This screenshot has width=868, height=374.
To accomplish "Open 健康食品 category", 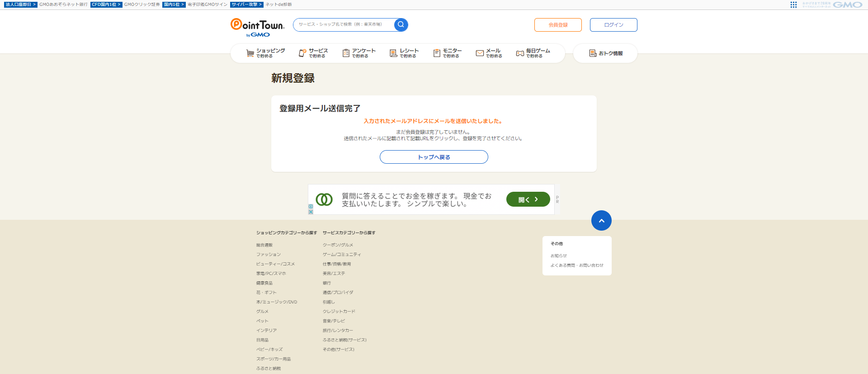I will [x=264, y=283].
